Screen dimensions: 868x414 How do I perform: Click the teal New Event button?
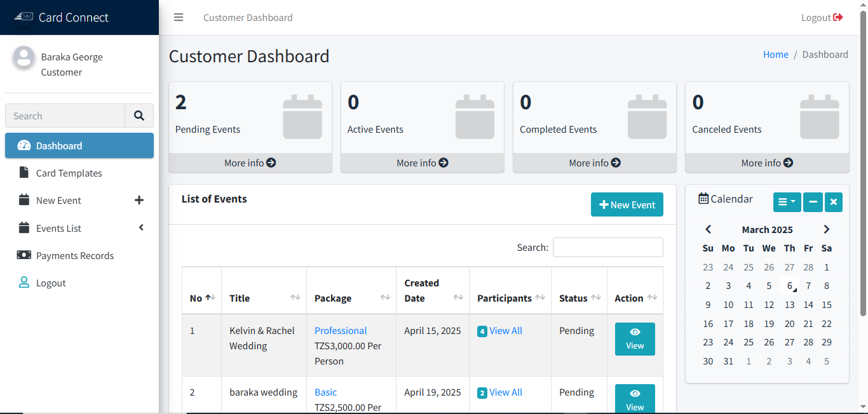click(x=627, y=204)
